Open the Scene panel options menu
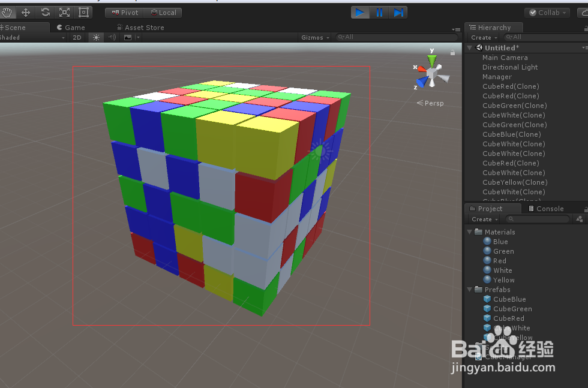The image size is (588, 388). pos(456,29)
